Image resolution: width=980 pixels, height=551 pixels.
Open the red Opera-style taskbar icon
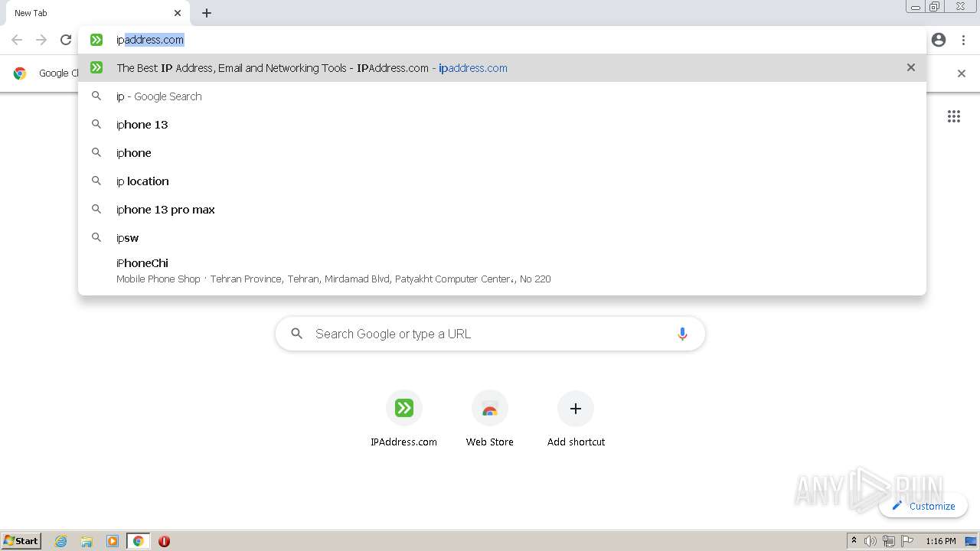pyautogui.click(x=164, y=541)
